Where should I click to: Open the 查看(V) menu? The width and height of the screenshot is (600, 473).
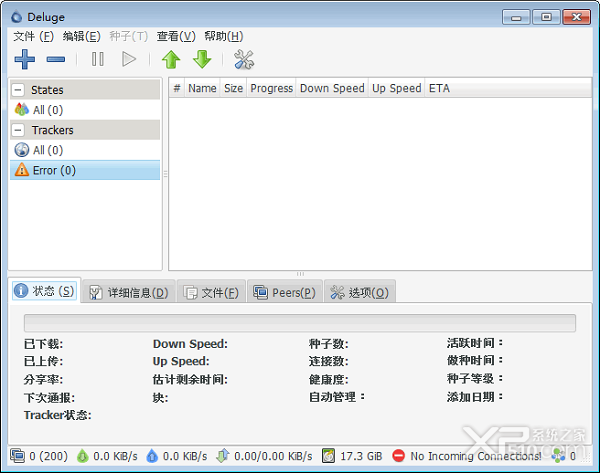click(x=176, y=37)
